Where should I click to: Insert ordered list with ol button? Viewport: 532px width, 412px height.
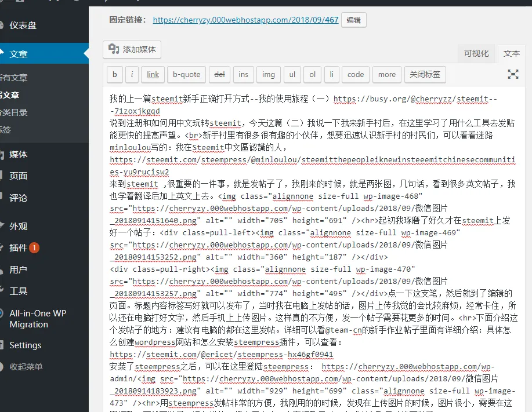click(x=313, y=75)
